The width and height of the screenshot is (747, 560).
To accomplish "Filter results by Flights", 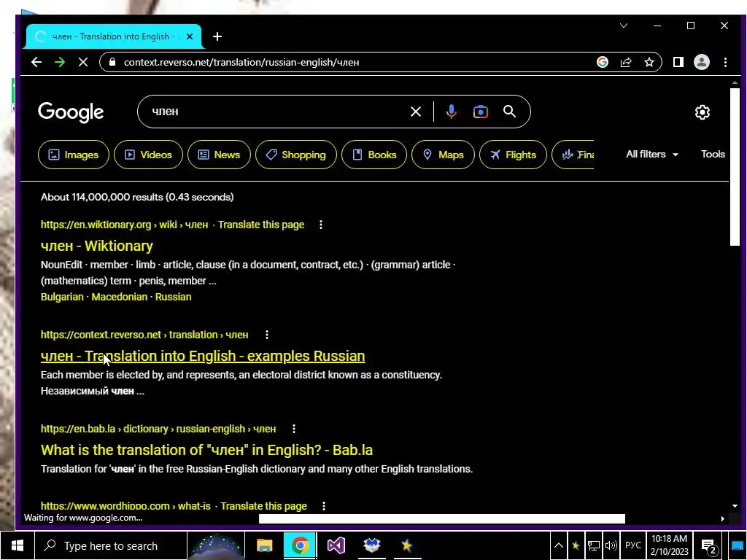I will pyautogui.click(x=513, y=155).
